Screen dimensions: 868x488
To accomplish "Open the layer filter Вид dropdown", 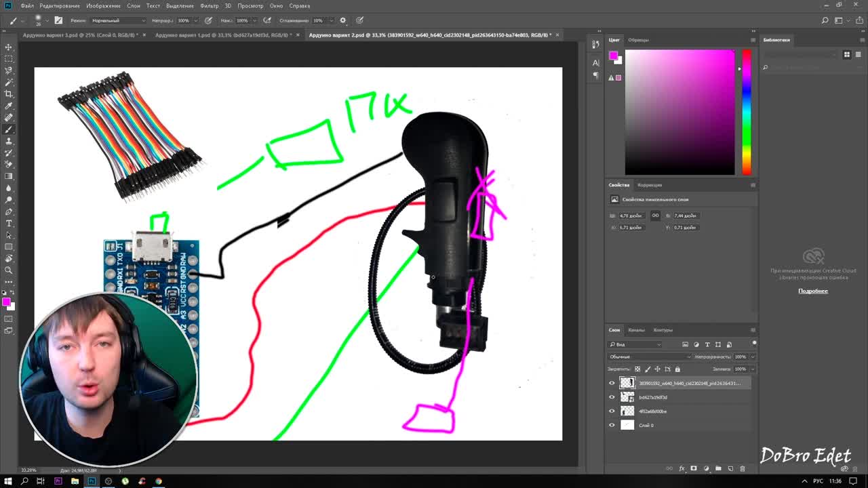I will coord(635,344).
